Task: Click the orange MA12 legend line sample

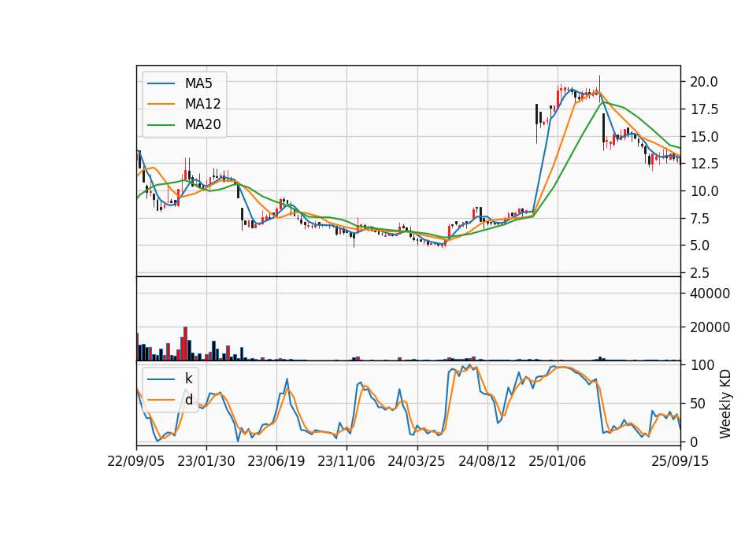Action: 161,104
